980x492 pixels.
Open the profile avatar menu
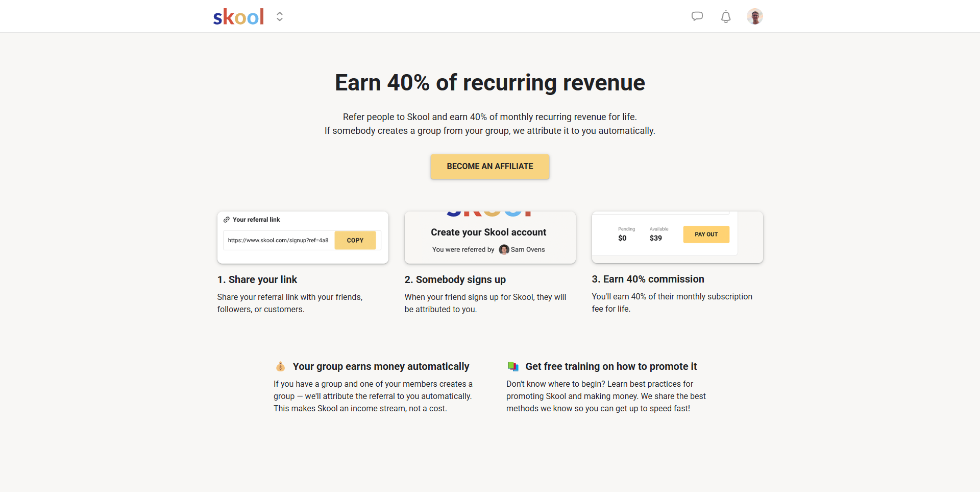754,16
